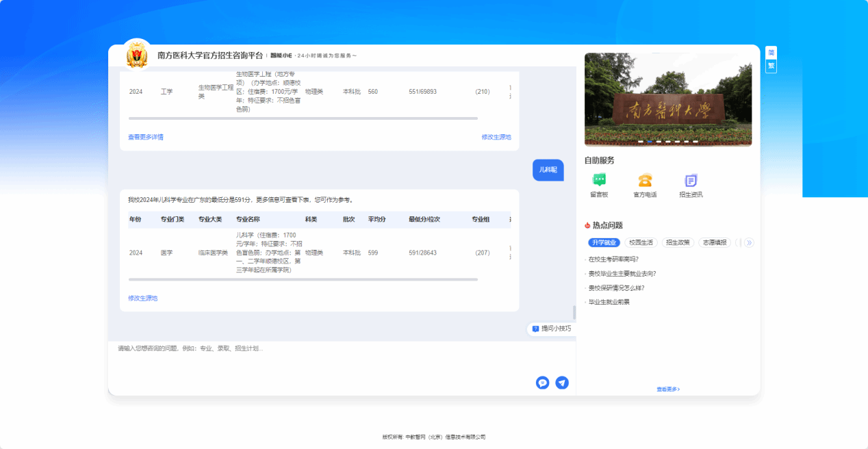Select the 招生政策 category tab
Viewport: 868px width, 449px height.
pyautogui.click(x=678, y=242)
